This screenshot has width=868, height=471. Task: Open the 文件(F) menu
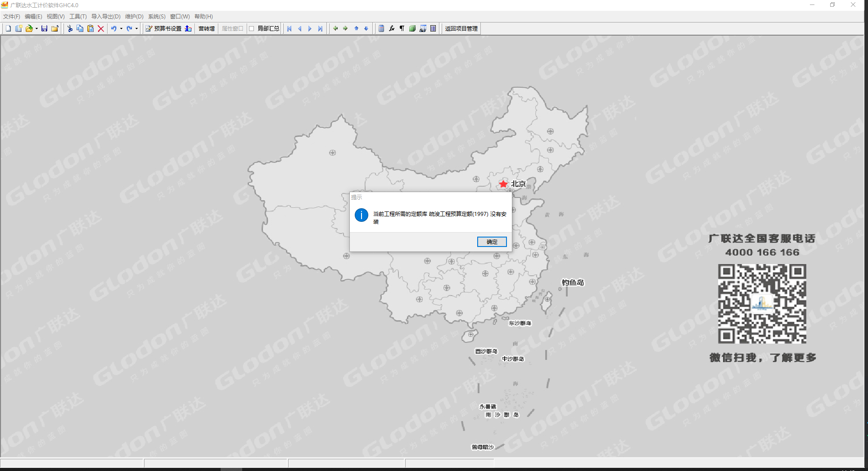point(12,17)
